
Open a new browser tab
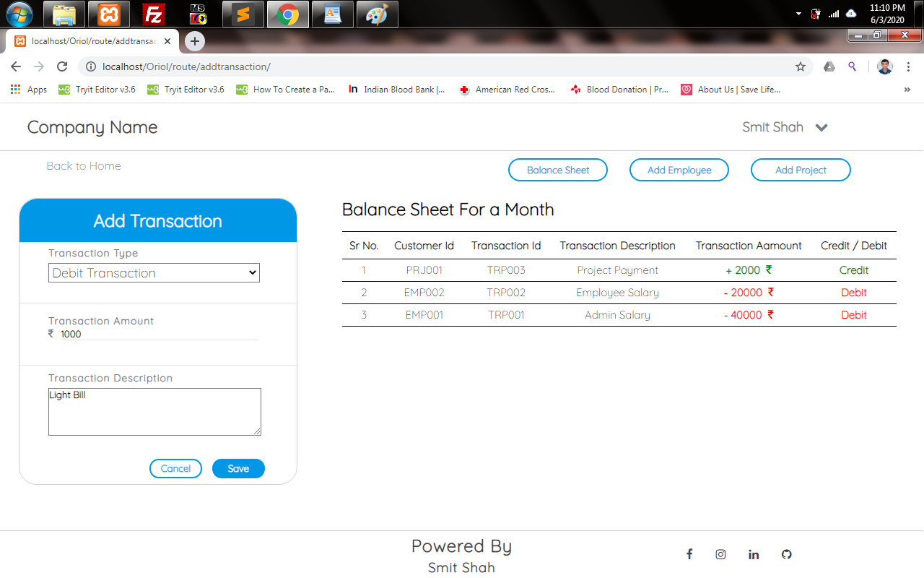click(195, 41)
